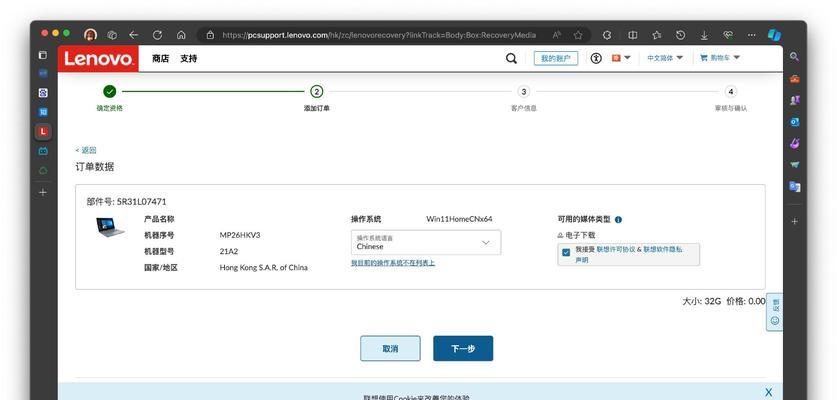Click the 我的账户 button
This screenshot has height=400, width=837.
click(556, 59)
